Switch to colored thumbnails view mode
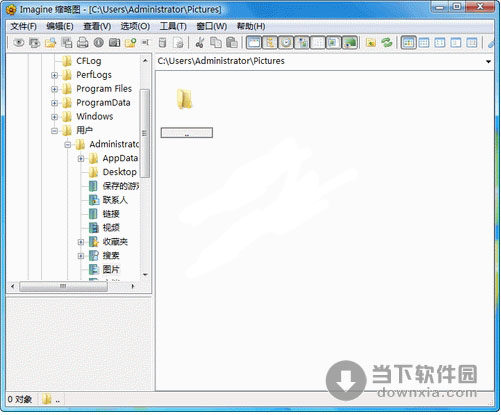501x415 pixels. point(408,42)
